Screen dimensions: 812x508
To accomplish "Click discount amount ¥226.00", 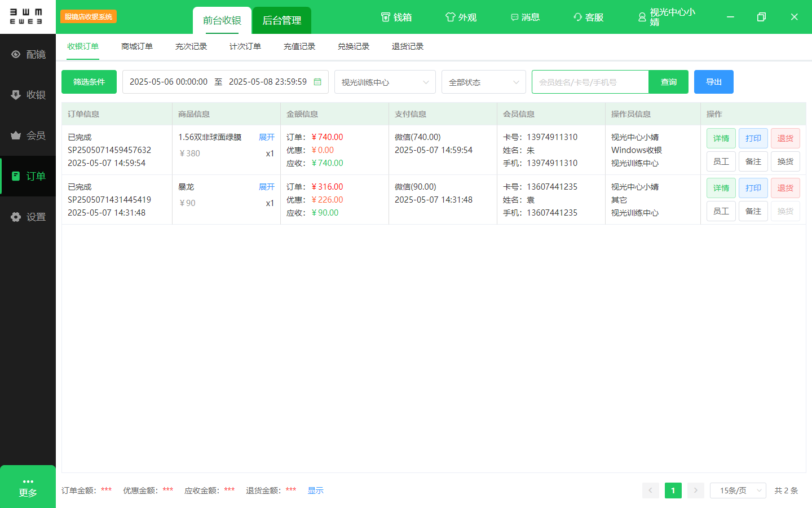I will pos(327,200).
